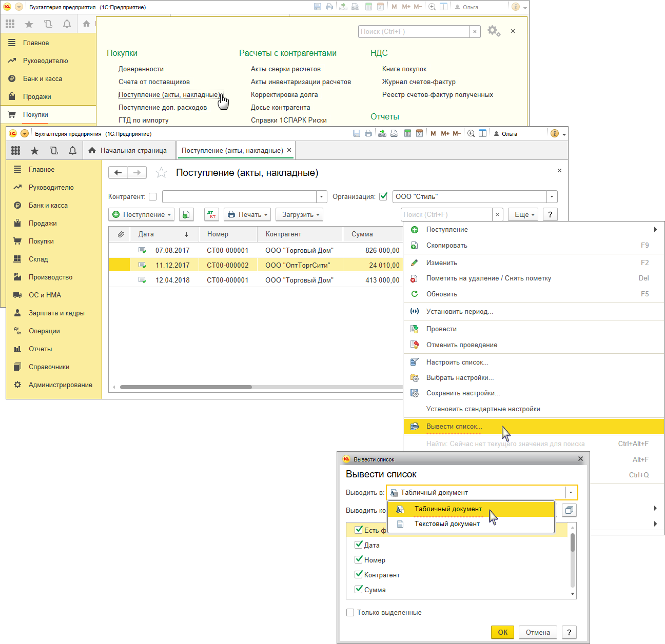
Task: Click the horizontal scrollbar of the documents list
Action: [186, 387]
